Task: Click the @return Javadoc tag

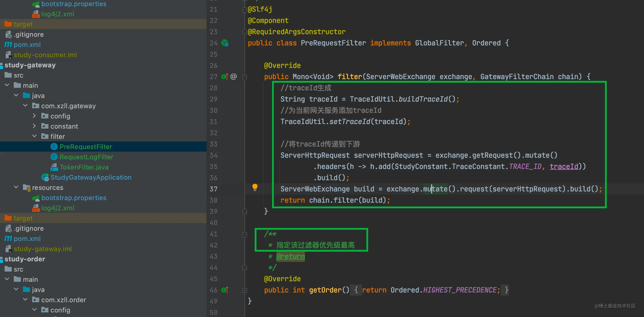Action: 291,256
